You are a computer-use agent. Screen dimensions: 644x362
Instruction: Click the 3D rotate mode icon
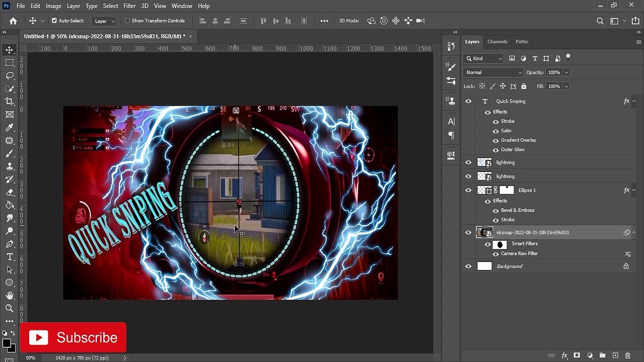pyautogui.click(x=371, y=21)
